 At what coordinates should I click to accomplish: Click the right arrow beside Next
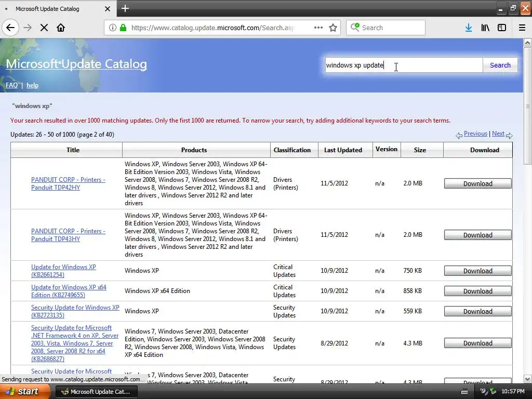click(x=509, y=136)
